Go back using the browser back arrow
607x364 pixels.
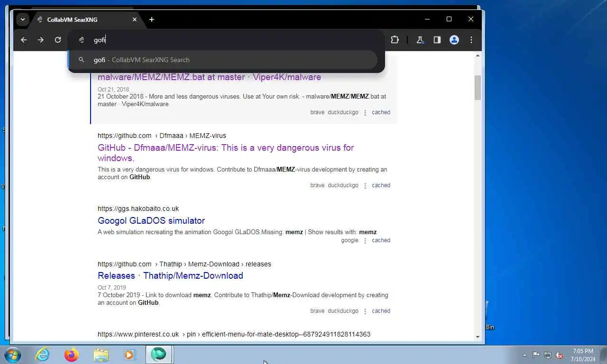[24, 40]
